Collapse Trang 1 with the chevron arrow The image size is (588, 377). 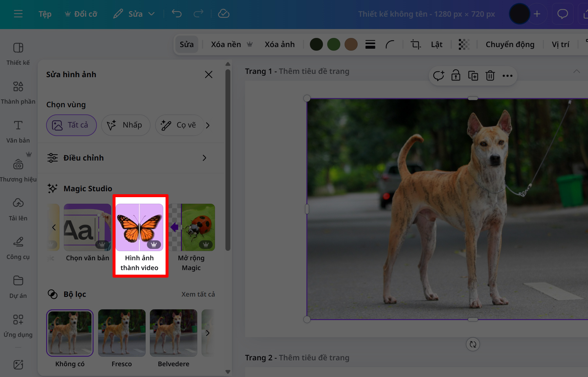point(577,71)
